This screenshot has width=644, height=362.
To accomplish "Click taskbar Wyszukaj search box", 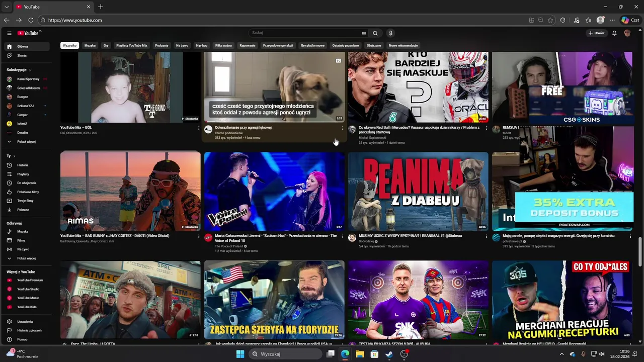I will click(286, 354).
